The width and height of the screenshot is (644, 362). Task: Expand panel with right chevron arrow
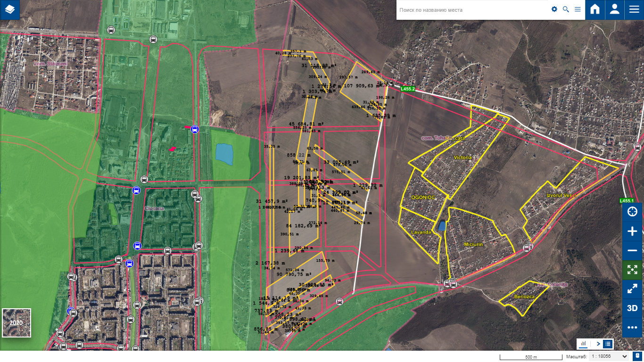[598, 344]
